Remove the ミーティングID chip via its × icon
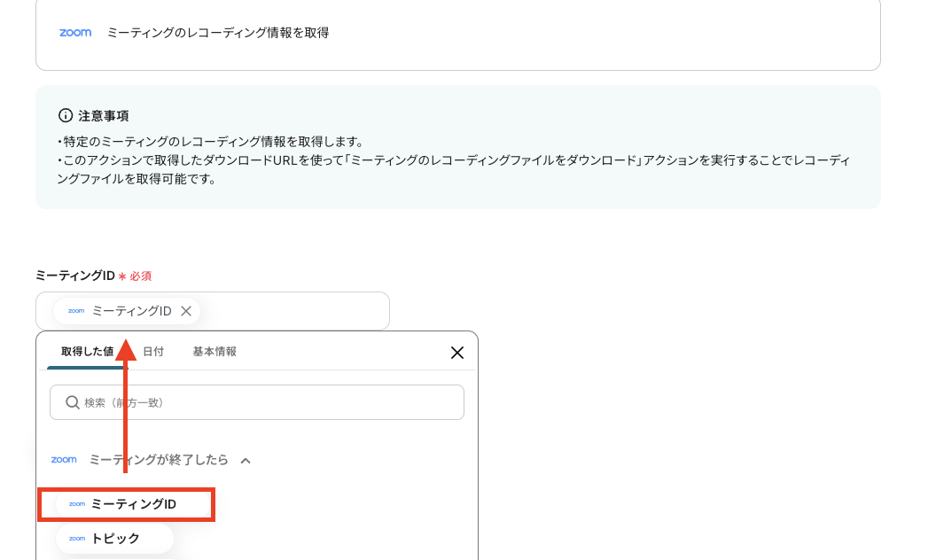Screen dimensions: 936x560 click(x=188, y=311)
